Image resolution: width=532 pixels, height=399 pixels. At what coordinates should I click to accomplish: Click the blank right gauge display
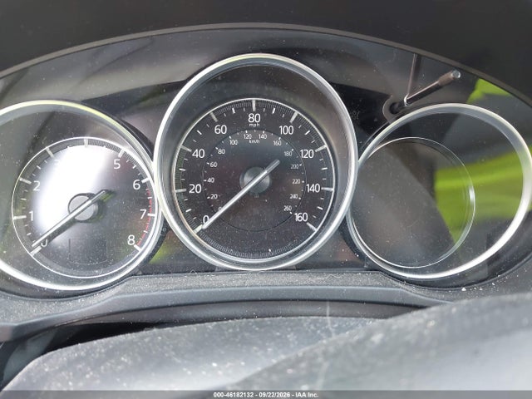tap(411, 202)
